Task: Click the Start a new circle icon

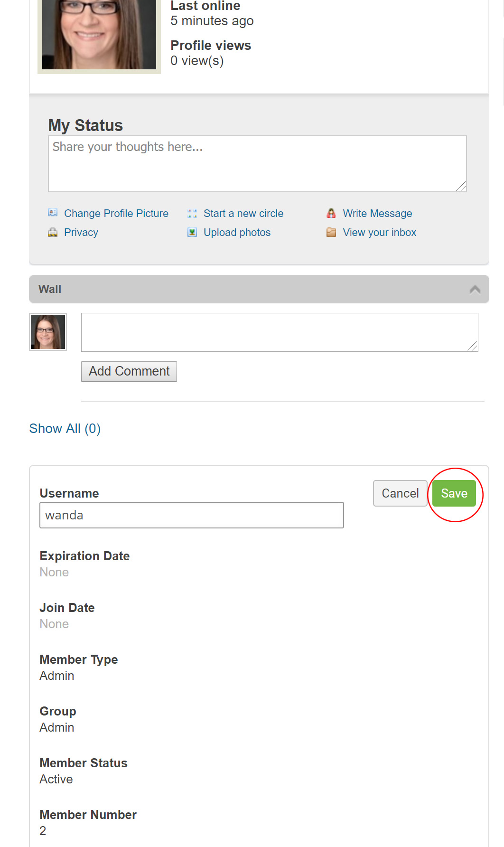Action: [192, 213]
